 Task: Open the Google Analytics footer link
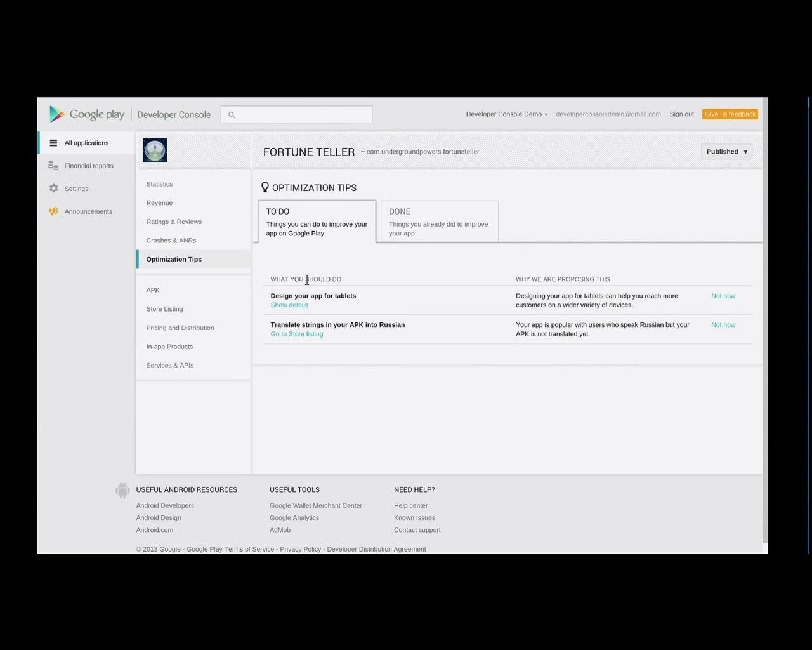click(294, 518)
